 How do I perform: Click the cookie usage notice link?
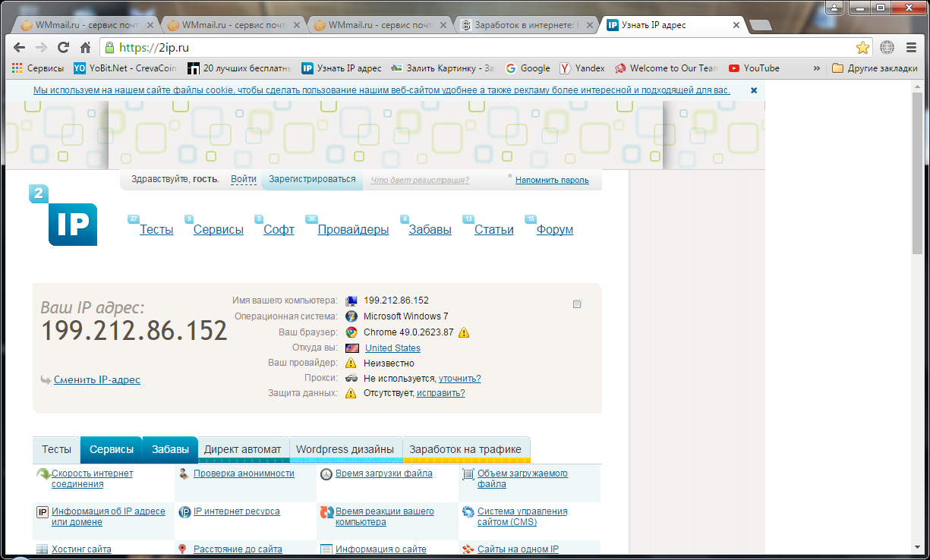382,90
